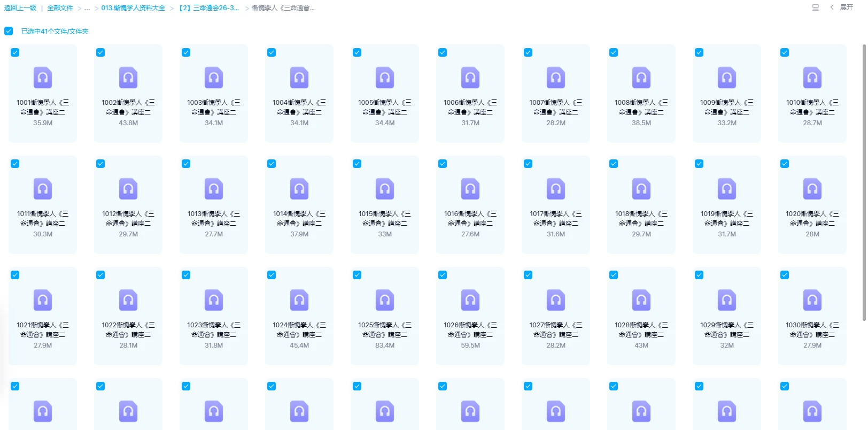Open audio file icon for 1005
The width and height of the screenshot is (868, 430).
pyautogui.click(x=385, y=78)
